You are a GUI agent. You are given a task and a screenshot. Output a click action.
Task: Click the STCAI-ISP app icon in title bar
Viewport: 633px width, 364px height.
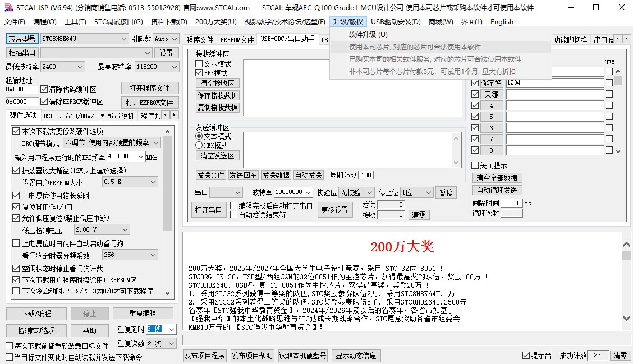coord(8,8)
